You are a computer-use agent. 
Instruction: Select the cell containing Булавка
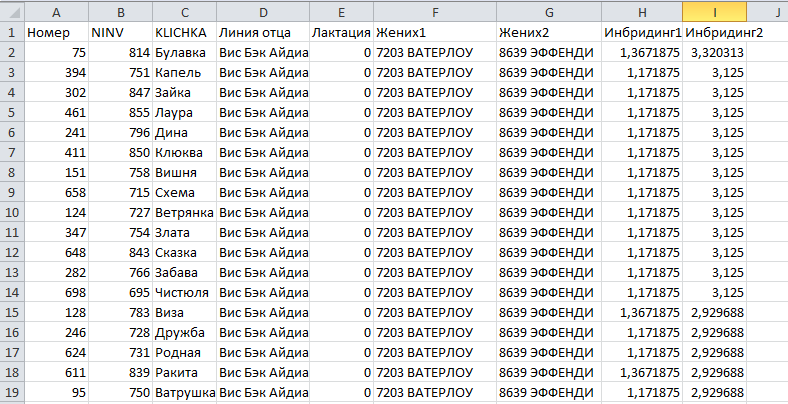[184, 53]
